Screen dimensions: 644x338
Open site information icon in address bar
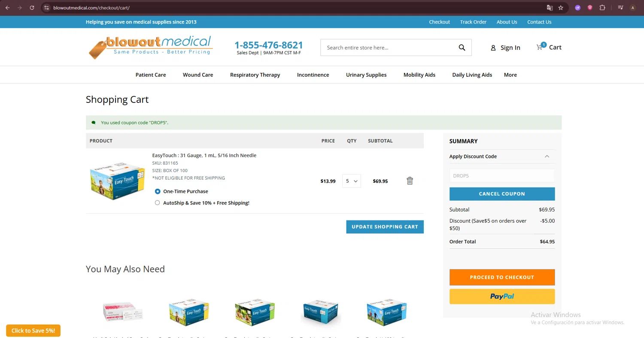(47, 8)
